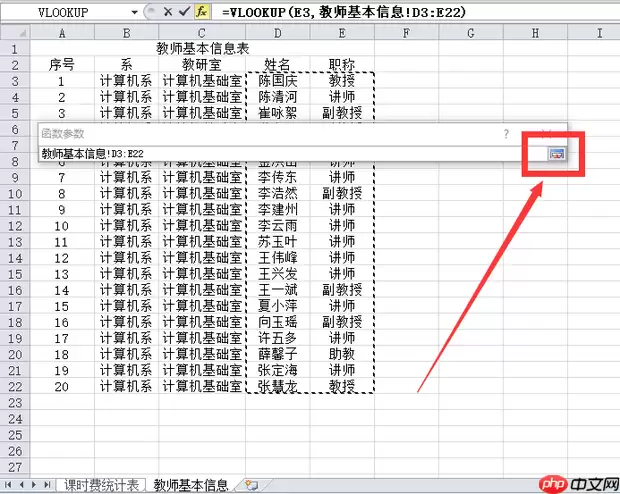
Task: Click the cell with name 王兴发
Action: (278, 274)
